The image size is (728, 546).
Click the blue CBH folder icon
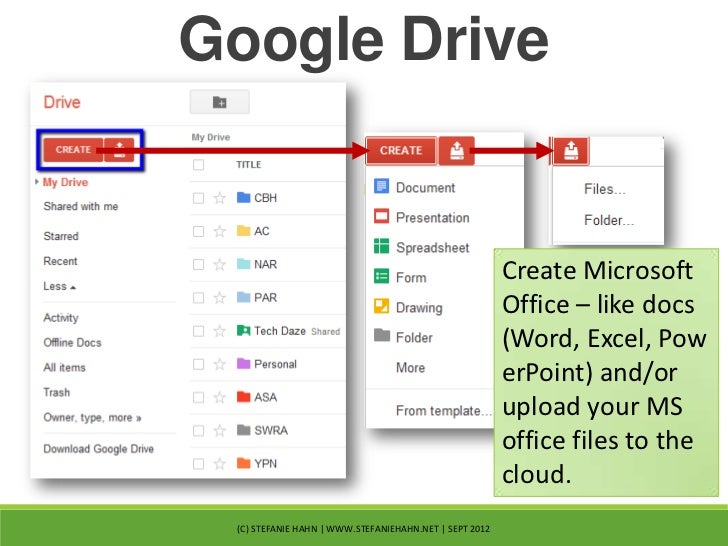point(243,197)
